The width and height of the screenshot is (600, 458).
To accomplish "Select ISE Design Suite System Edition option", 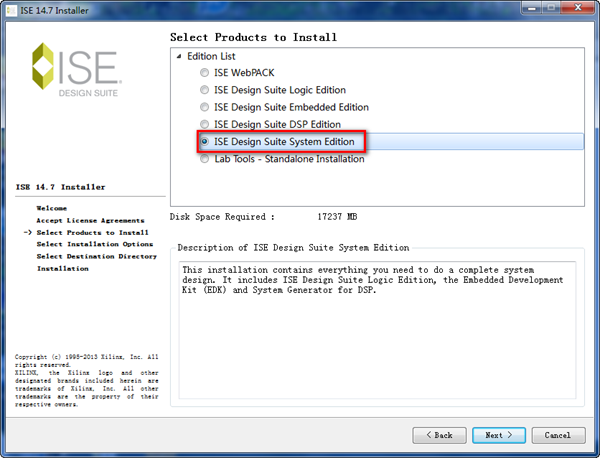I will (x=205, y=142).
